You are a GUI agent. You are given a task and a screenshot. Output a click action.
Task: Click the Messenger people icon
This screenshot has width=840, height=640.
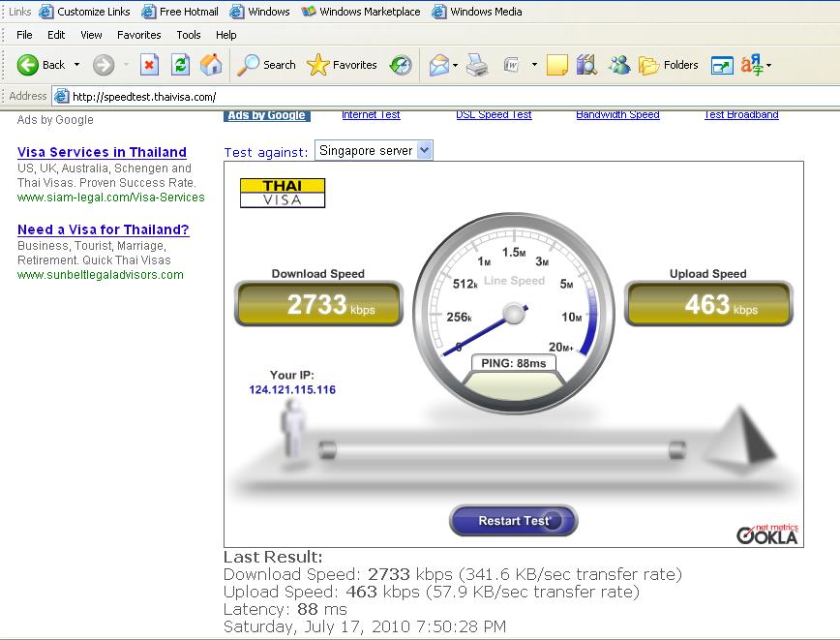point(619,65)
